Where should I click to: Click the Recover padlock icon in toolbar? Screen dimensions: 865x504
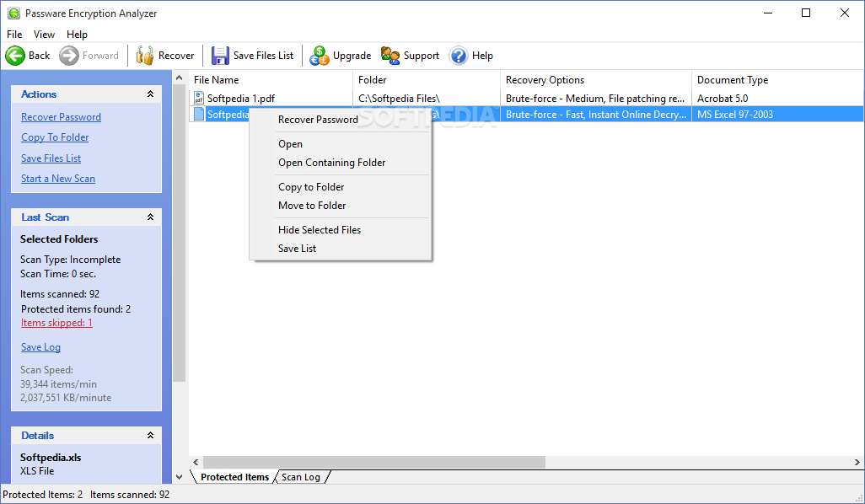[x=144, y=56]
